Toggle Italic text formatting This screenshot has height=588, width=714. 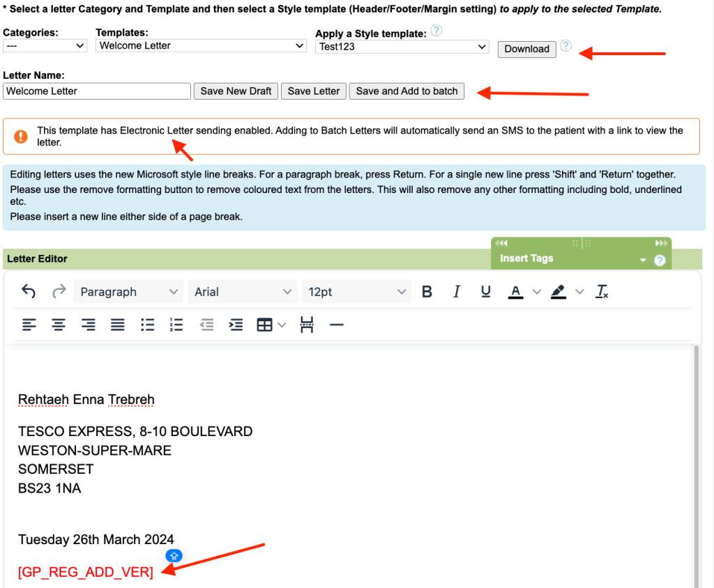click(x=457, y=292)
